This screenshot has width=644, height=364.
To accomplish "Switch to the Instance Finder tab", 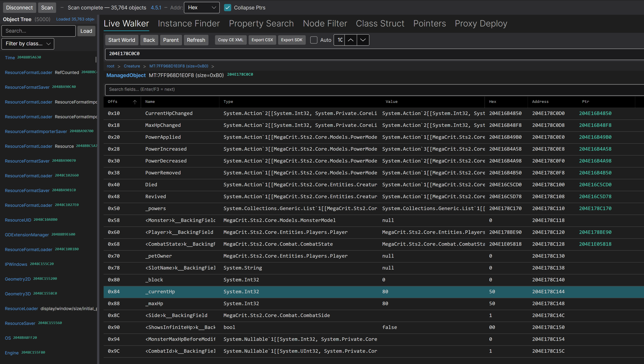I will pyautogui.click(x=189, y=23).
